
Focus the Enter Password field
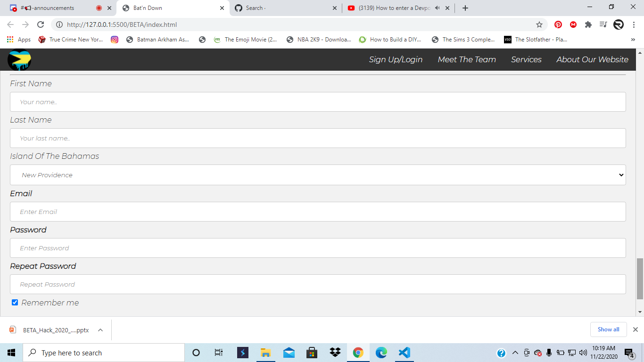tap(318, 248)
